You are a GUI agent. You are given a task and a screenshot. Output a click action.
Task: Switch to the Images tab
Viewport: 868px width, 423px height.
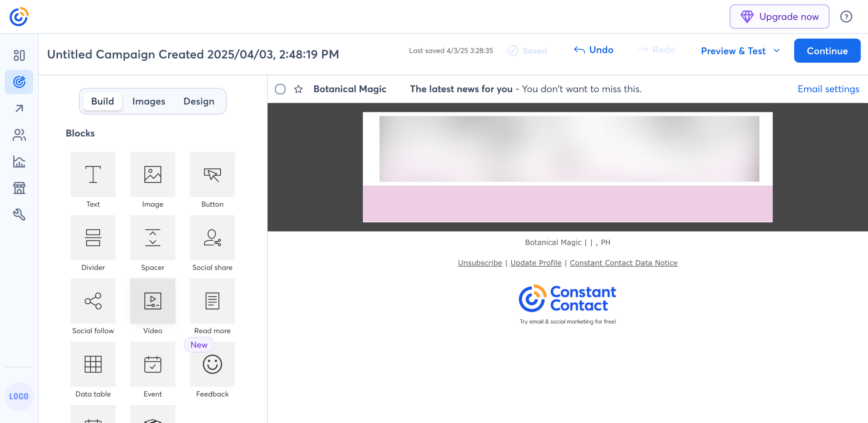pos(149,101)
